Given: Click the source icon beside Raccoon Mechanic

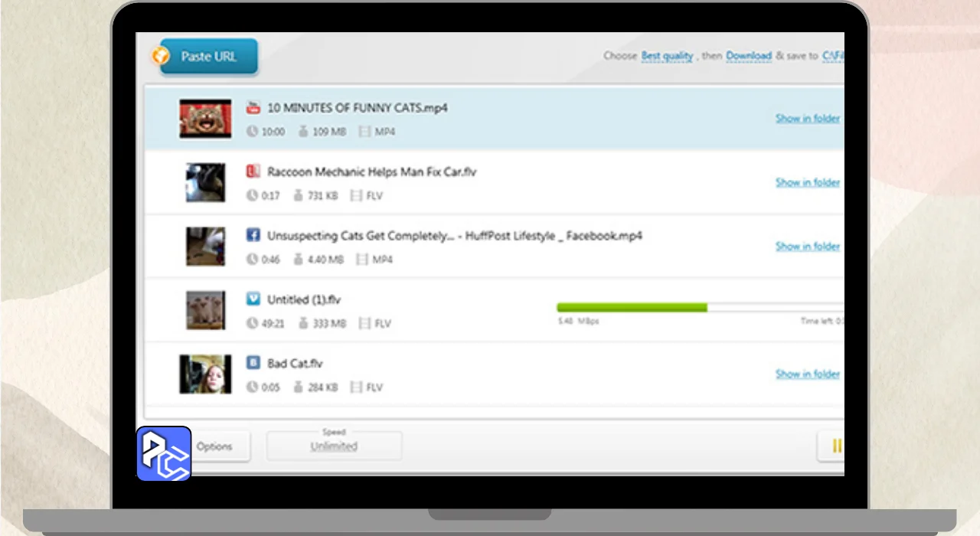Looking at the screenshot, I should 253,172.
